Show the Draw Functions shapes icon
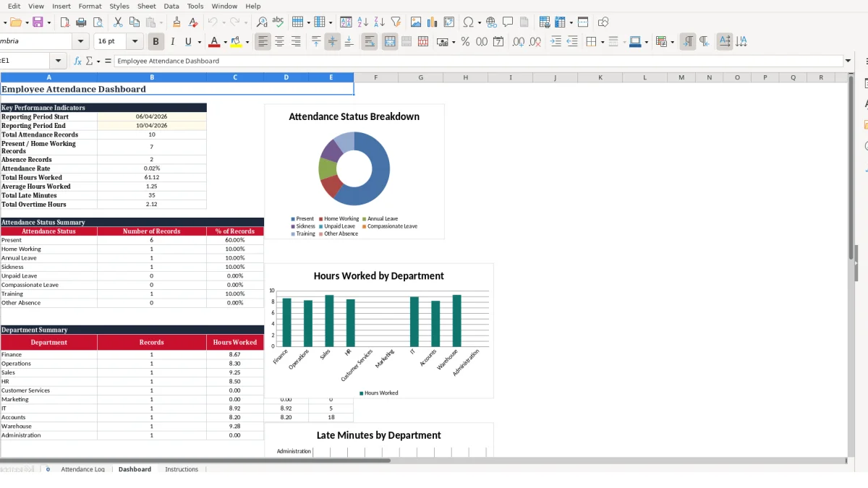This screenshot has height=488, width=868. pyautogui.click(x=603, y=22)
